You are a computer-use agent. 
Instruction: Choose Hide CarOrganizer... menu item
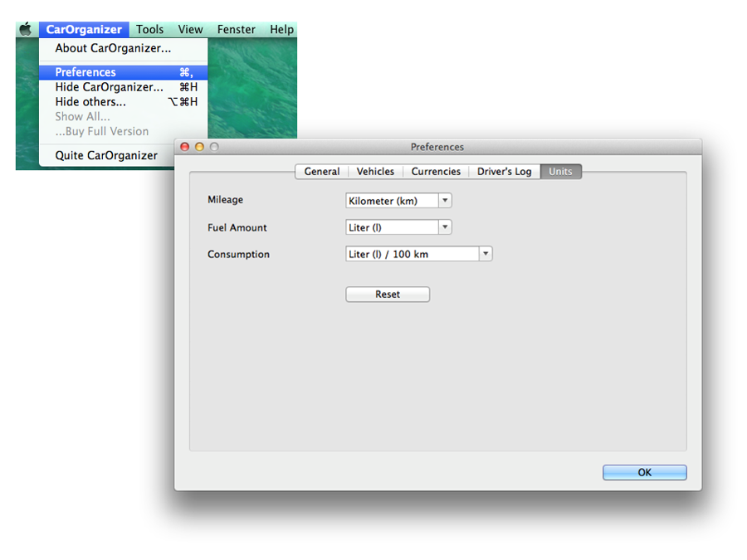(x=109, y=87)
